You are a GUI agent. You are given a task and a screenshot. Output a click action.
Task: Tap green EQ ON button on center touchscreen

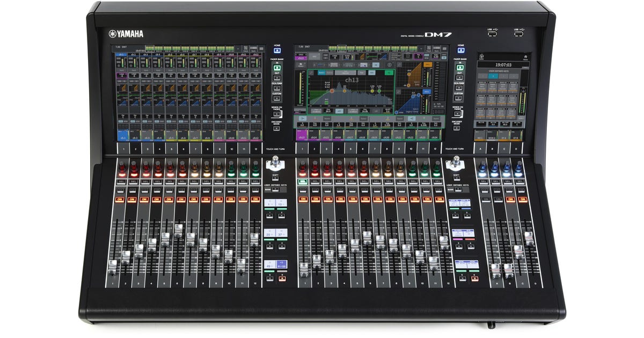click(389, 72)
